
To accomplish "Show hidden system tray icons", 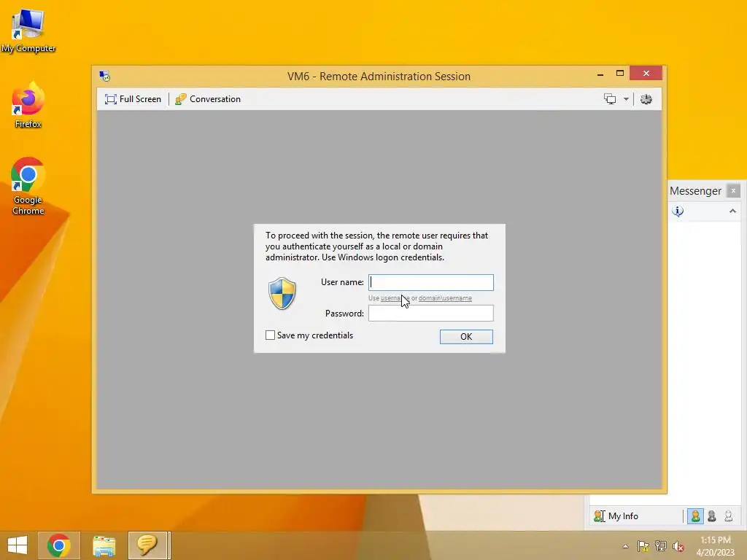I will [x=625, y=546].
